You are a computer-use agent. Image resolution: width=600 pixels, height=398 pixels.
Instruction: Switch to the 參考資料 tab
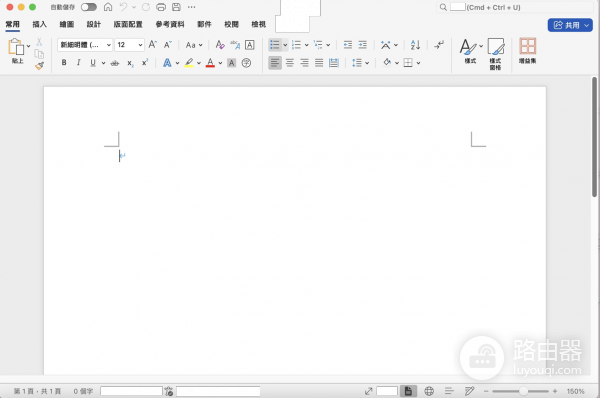170,24
